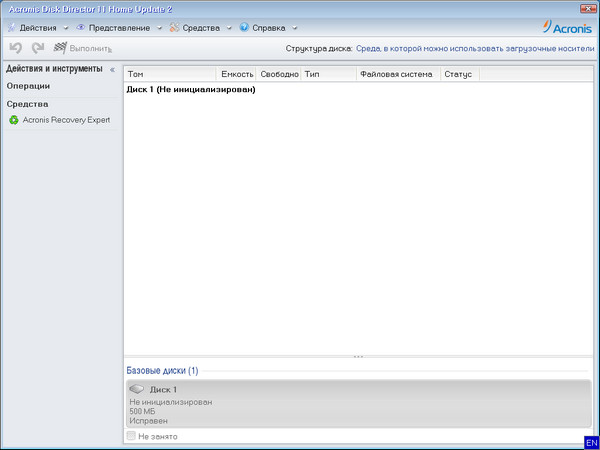Click the Acronis Recovery Expert recycle icon
Screen dimensions: 600x450
pos(14,120)
